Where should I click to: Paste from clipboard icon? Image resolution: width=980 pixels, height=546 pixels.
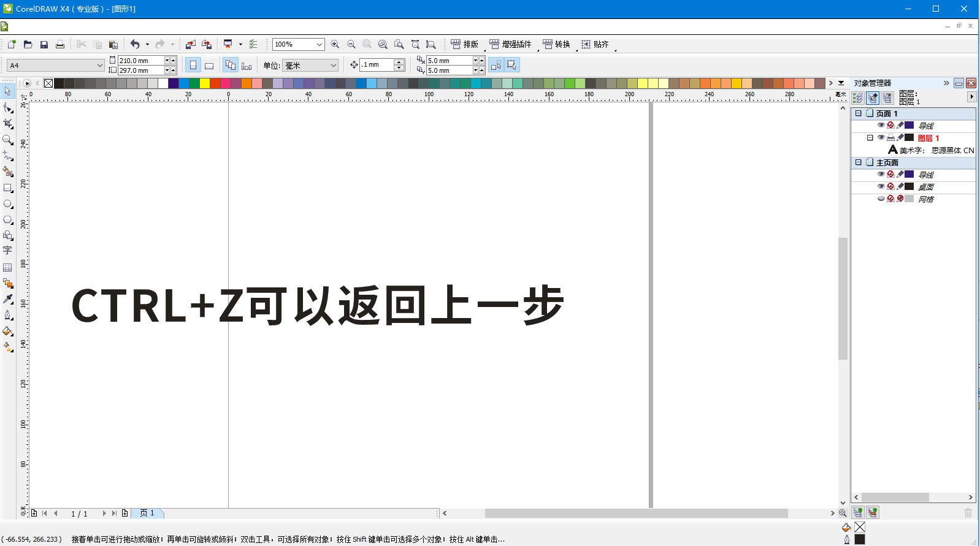113,44
